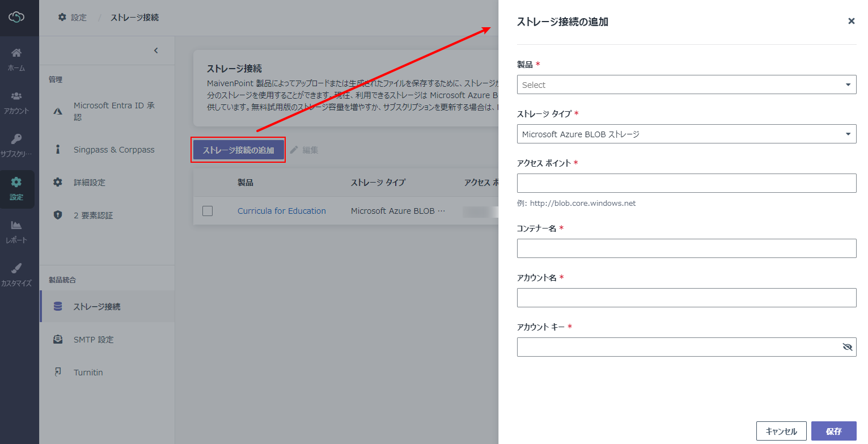Open the ストレージ タイプ dropdown
Screen dimensions: 868x444
(x=687, y=134)
